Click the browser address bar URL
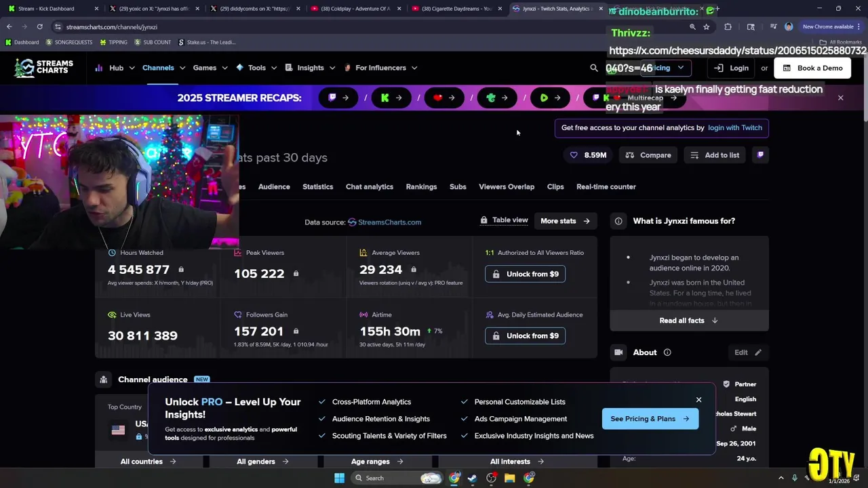 (111, 27)
